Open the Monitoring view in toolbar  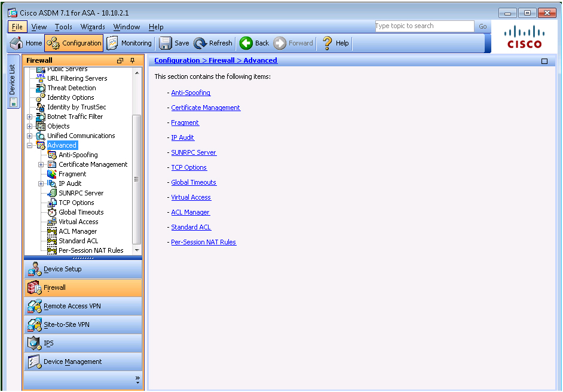tap(112, 43)
